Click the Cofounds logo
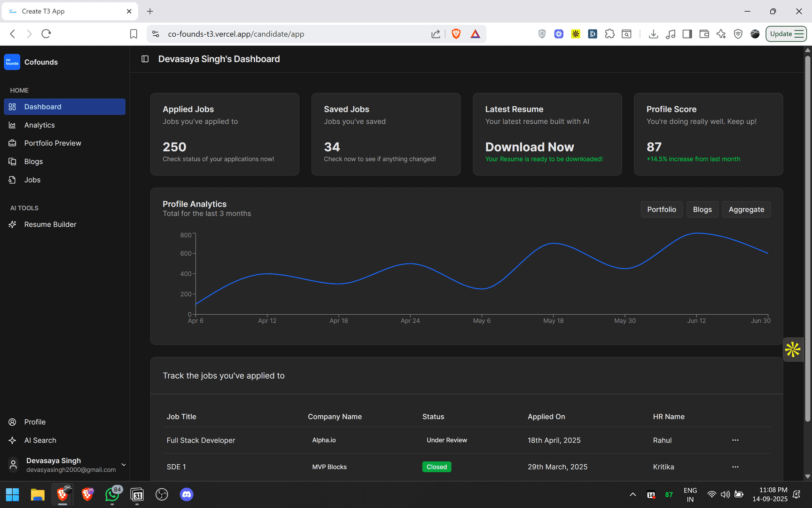 click(x=12, y=62)
